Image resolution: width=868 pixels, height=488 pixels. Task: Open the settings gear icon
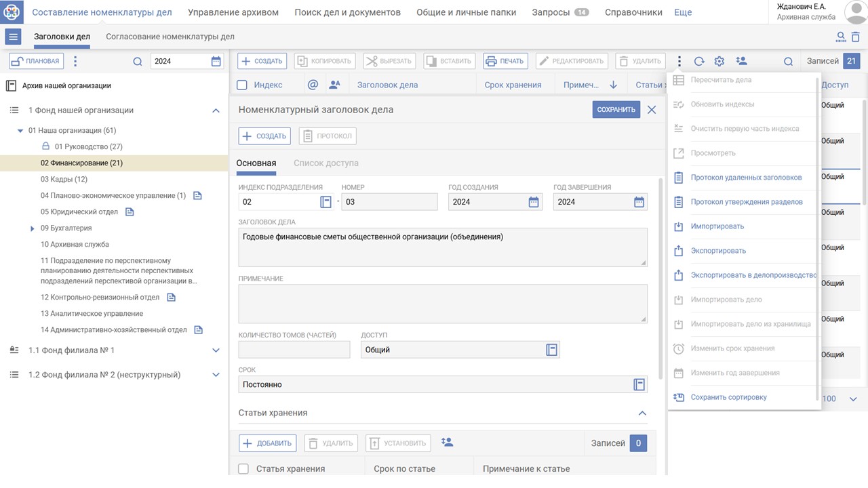(719, 61)
